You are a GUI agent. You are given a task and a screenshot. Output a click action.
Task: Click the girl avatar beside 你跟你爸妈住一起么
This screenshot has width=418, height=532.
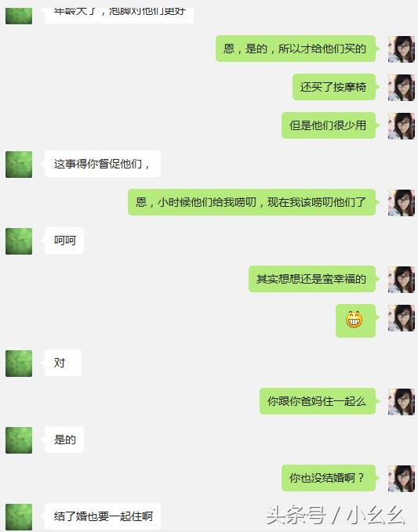tap(402, 402)
